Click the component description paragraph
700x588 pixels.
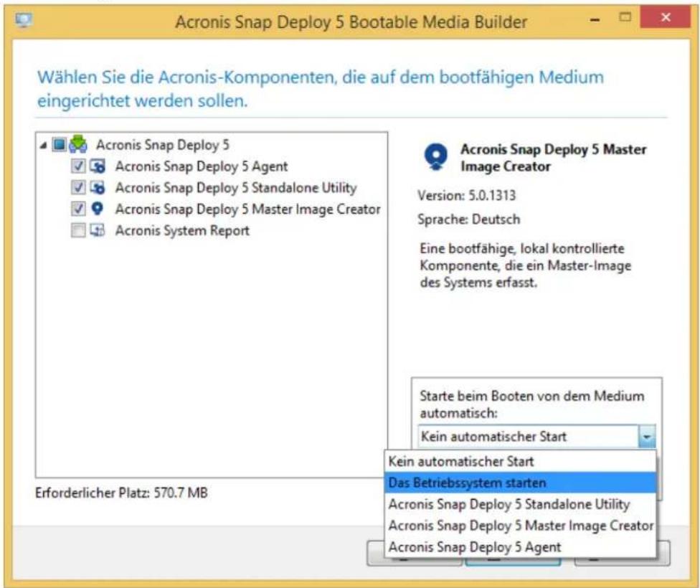(526, 265)
